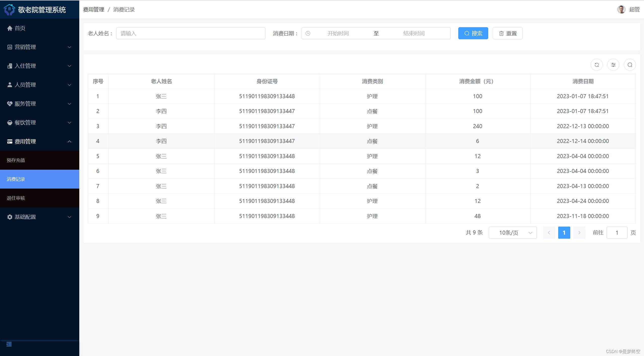Click the 身份证号 column header
The width and height of the screenshot is (644, 356).
point(267,81)
